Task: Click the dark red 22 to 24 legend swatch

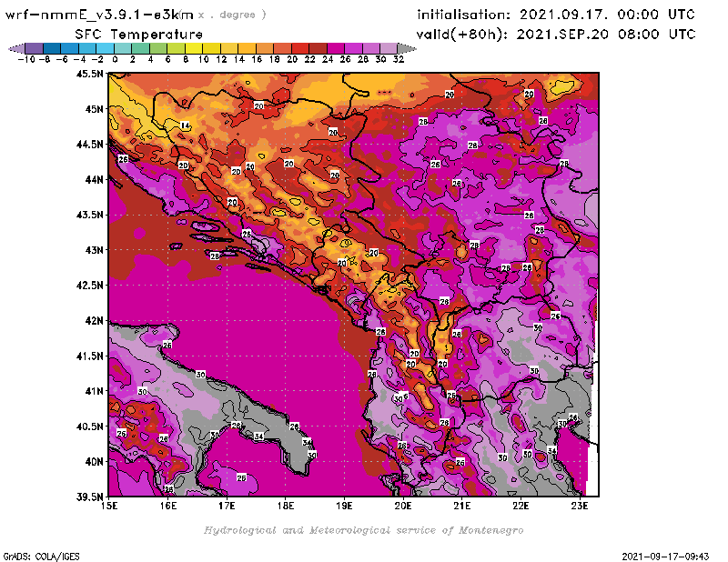Action: [x=318, y=48]
